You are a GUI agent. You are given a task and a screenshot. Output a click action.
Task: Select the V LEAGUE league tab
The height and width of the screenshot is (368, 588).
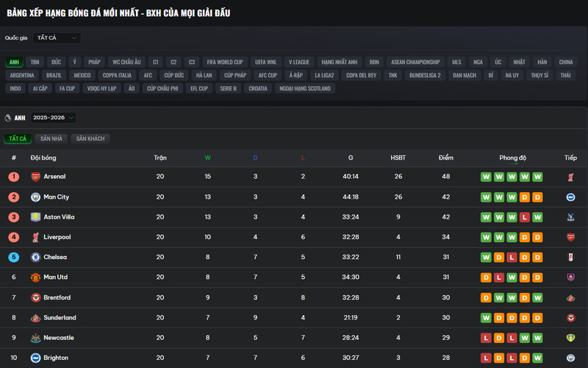(298, 62)
